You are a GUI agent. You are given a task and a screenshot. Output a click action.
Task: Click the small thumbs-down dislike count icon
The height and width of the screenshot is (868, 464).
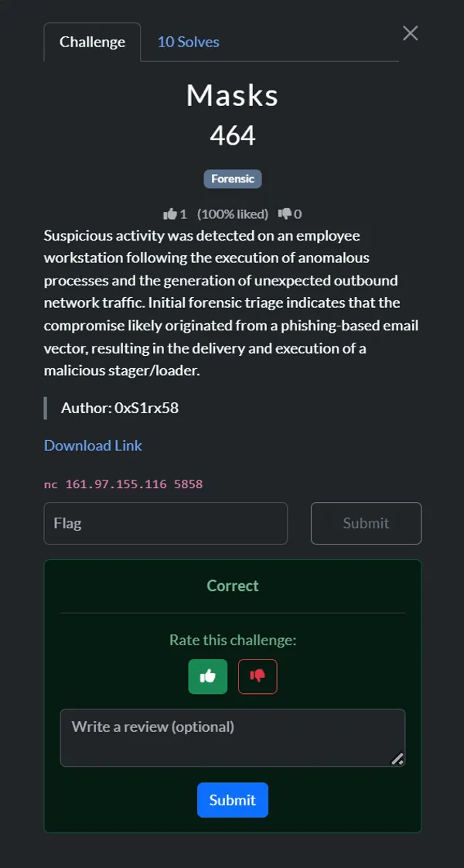(285, 214)
